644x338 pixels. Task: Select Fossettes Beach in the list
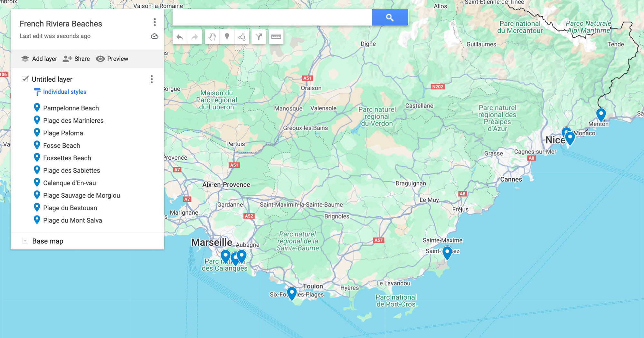point(67,158)
